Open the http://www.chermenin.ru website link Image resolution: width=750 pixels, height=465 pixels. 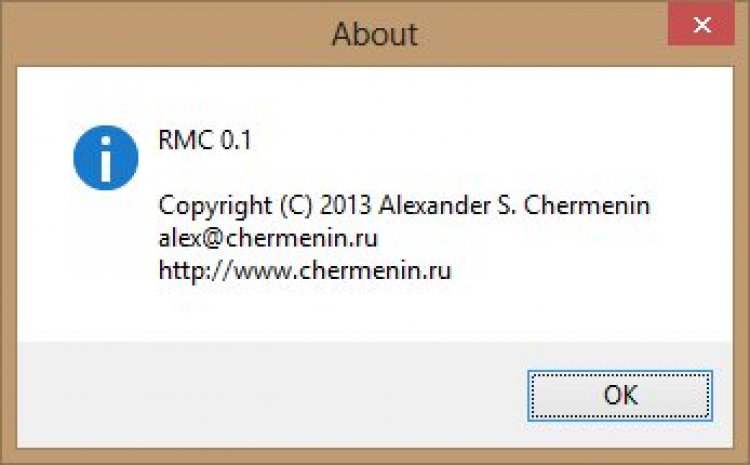(305, 270)
